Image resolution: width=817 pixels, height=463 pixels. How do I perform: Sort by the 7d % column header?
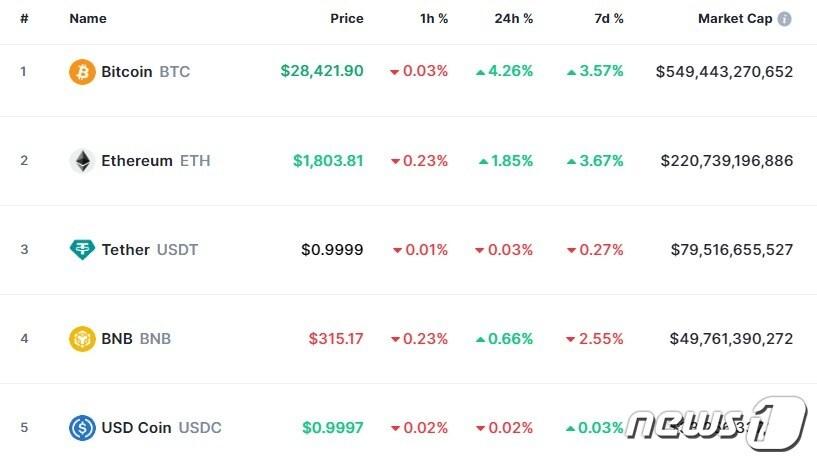point(607,19)
